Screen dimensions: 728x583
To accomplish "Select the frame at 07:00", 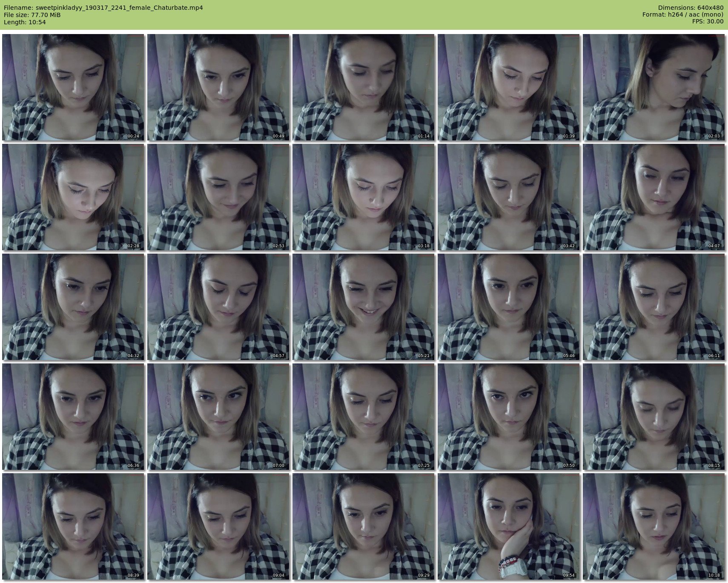I will (x=218, y=417).
